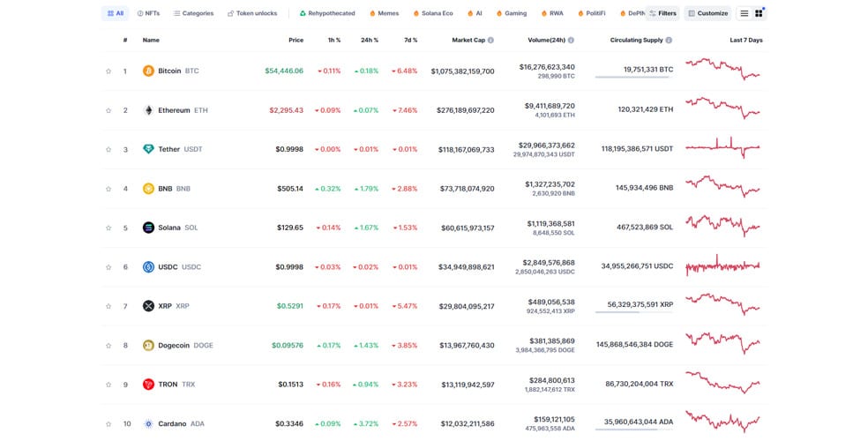Image resolution: width=868 pixels, height=441 pixels.
Task: Star TRON in the list
Action: 108,385
